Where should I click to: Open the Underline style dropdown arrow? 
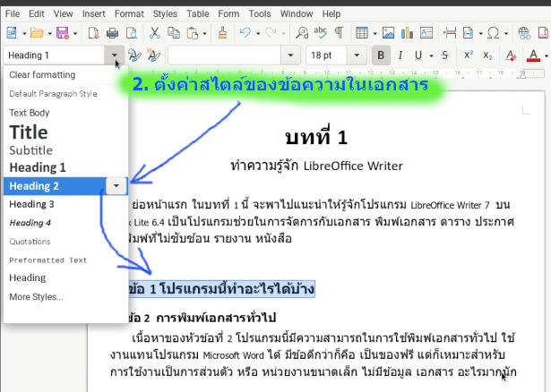431,55
